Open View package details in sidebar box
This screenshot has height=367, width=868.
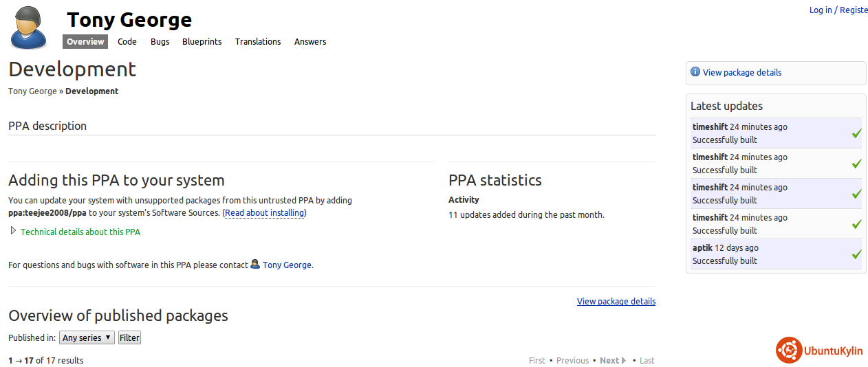[x=741, y=72]
